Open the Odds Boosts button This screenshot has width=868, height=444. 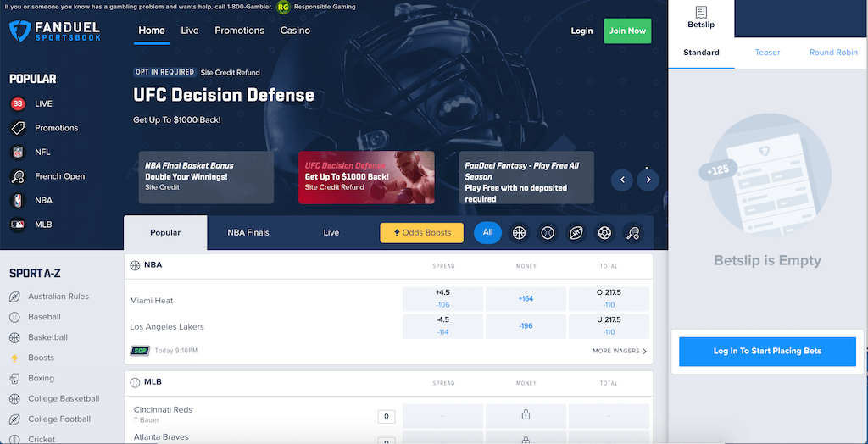point(422,233)
